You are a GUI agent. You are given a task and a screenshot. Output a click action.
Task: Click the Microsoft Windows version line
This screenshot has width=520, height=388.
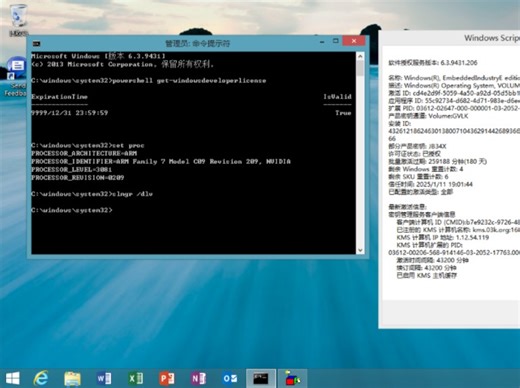point(98,56)
